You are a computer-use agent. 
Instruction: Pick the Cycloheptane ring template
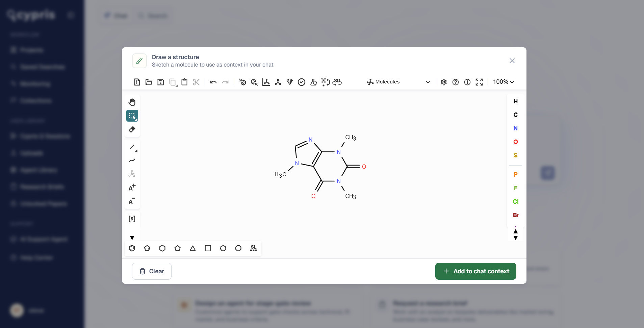click(223, 248)
